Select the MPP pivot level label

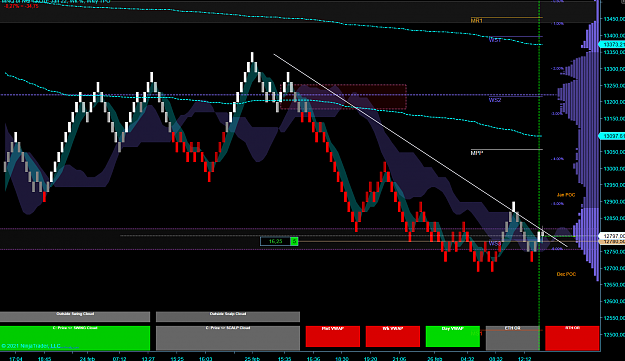coord(477,153)
